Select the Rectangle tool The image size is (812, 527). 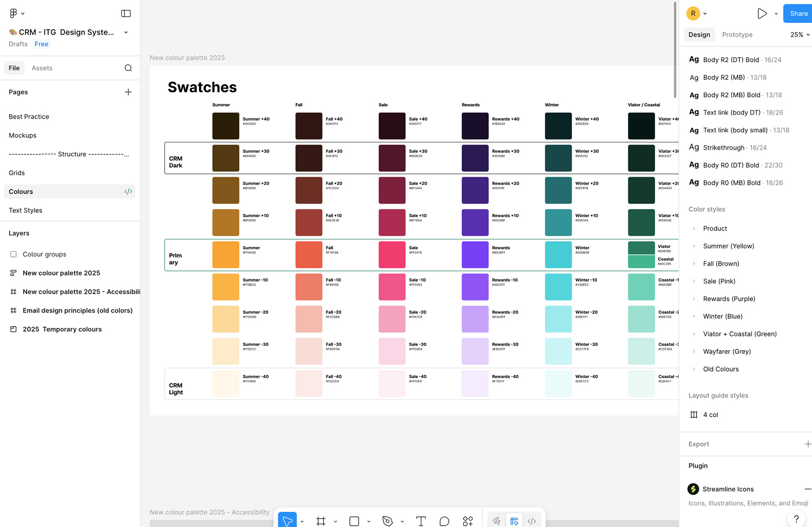click(x=354, y=521)
